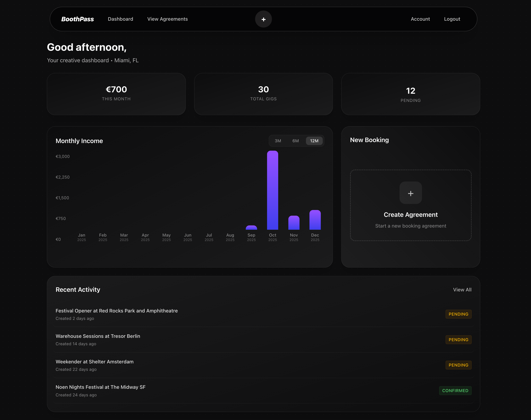Open Festival Opener at Red Rocks entry
This screenshot has width=531, height=420.
pos(116,311)
